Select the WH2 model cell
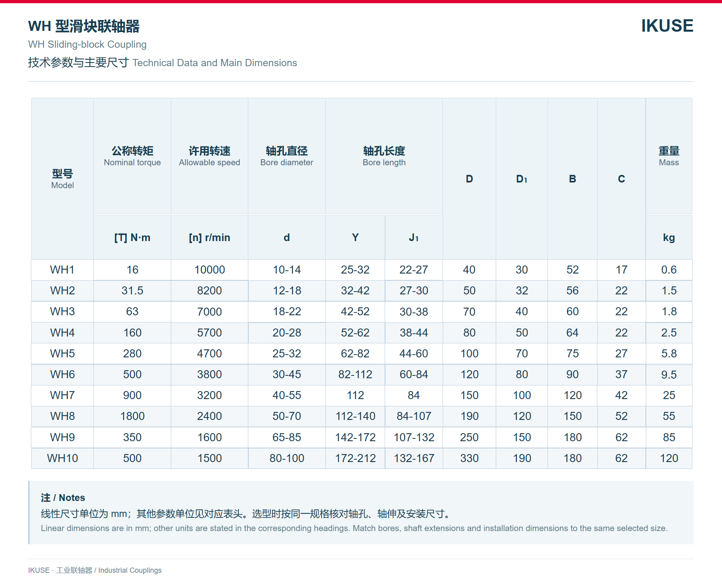This screenshot has height=588, width=722. point(62,290)
